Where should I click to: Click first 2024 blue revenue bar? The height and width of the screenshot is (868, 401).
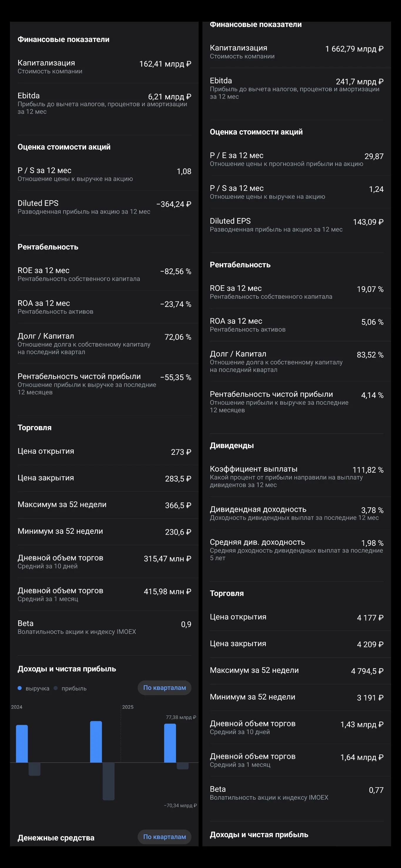click(22, 744)
